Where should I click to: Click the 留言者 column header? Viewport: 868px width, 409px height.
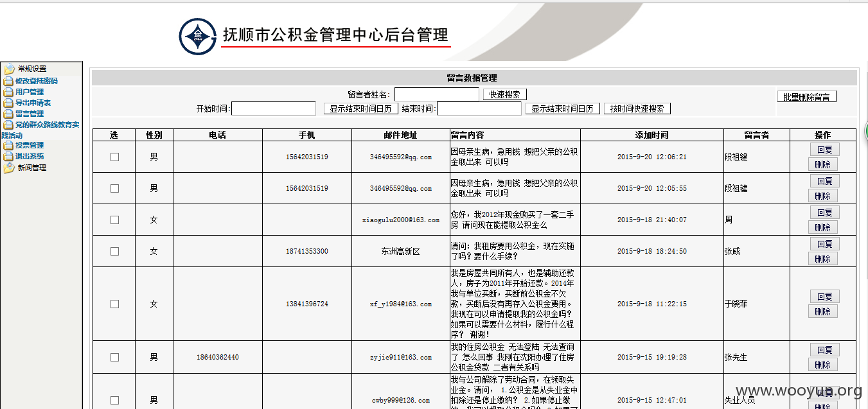pos(757,135)
